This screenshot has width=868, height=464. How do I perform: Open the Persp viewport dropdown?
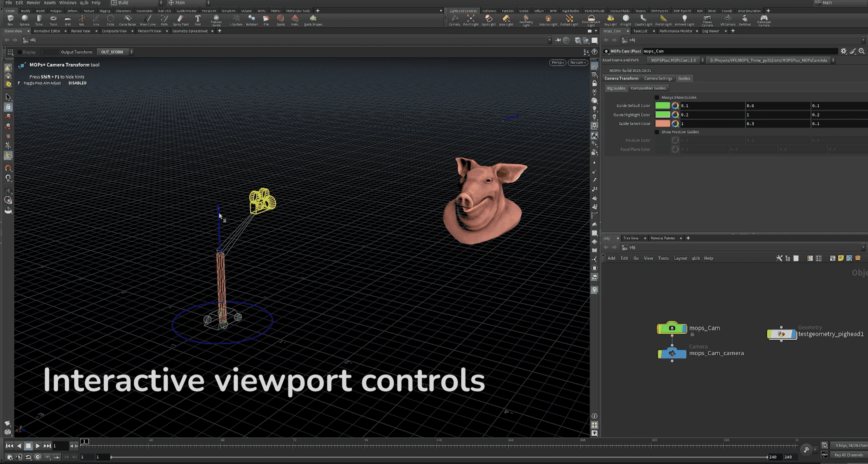(x=557, y=63)
